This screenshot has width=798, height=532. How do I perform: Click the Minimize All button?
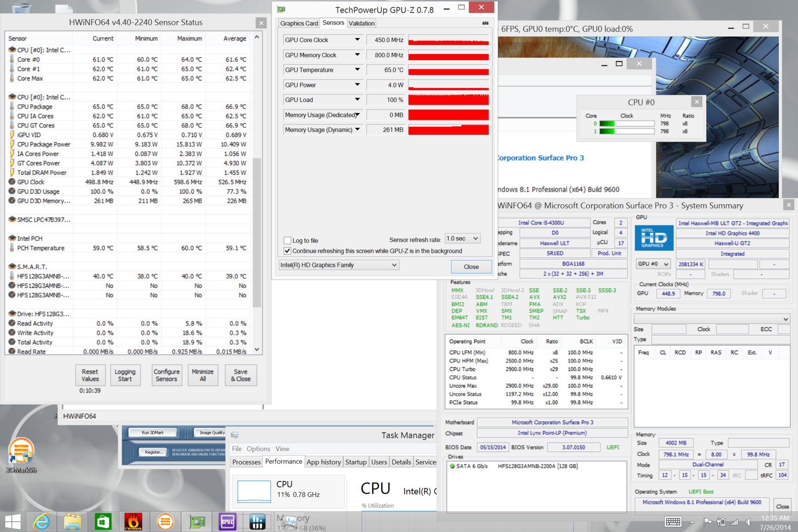(203, 375)
